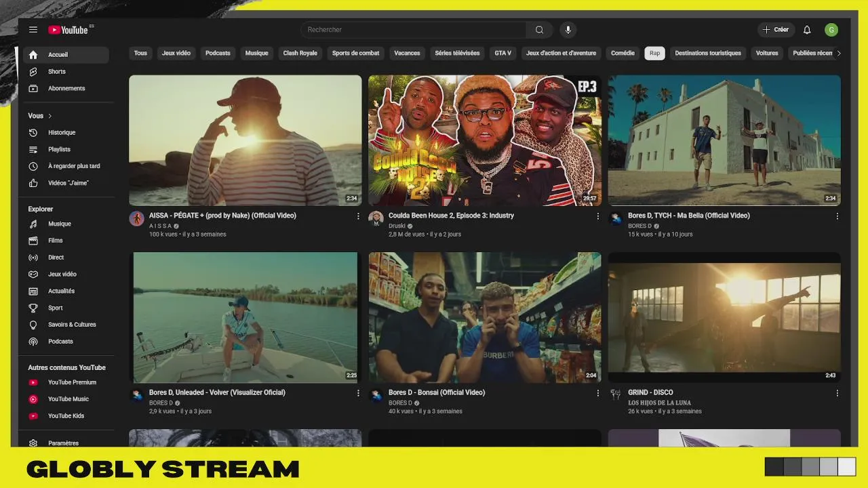Play the AISSA - PÉGATE thumbnail
This screenshot has height=488, width=868.
coord(245,140)
